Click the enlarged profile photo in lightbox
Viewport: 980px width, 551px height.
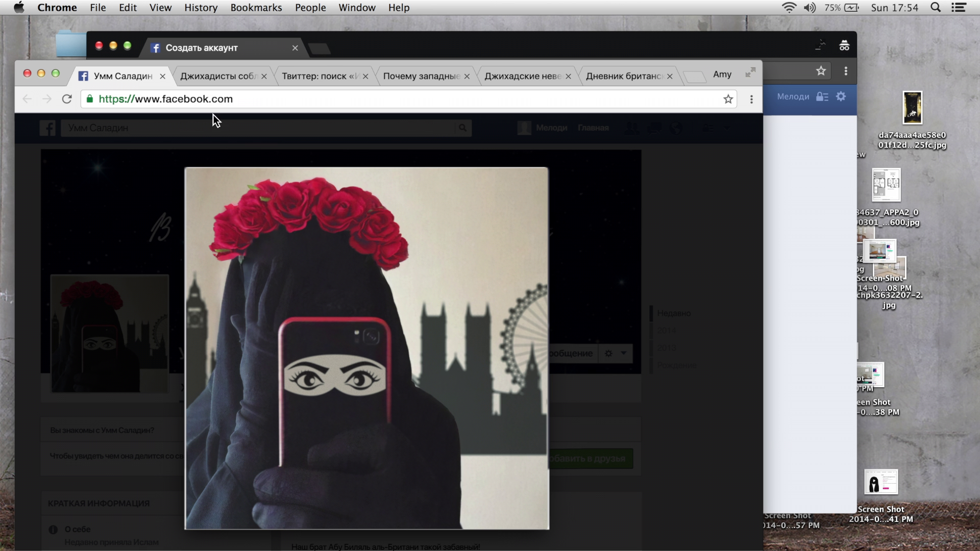pos(366,348)
